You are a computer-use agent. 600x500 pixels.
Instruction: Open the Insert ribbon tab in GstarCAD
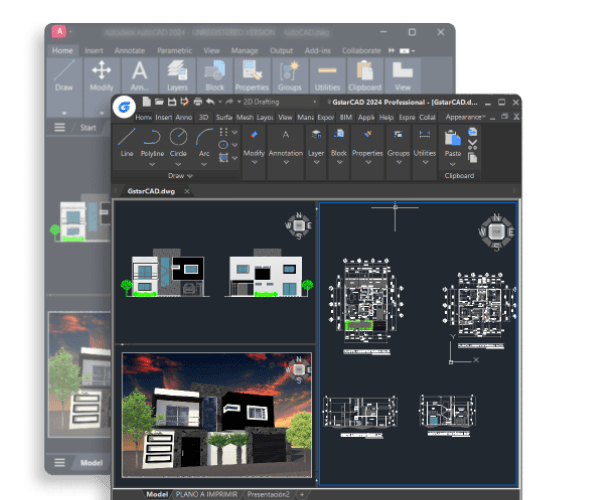pos(164,117)
